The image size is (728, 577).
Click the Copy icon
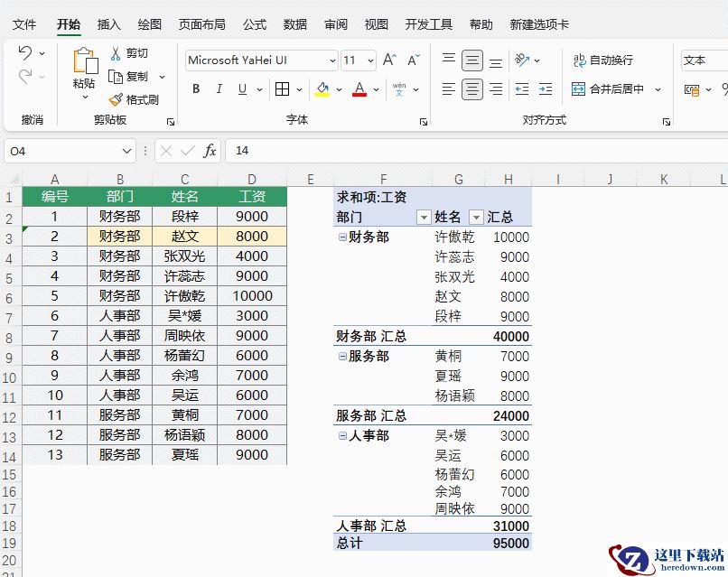point(116,76)
